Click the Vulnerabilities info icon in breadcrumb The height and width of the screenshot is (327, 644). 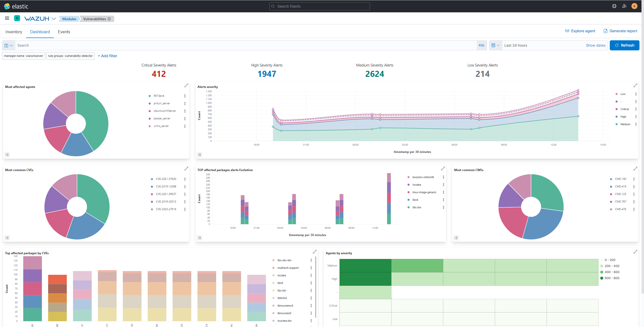coord(109,19)
